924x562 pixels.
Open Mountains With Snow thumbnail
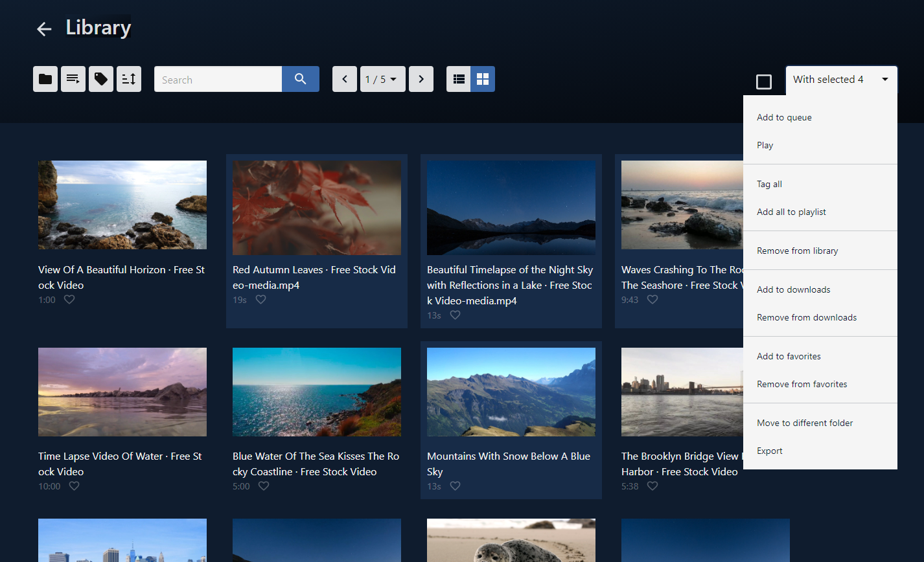[x=511, y=392]
